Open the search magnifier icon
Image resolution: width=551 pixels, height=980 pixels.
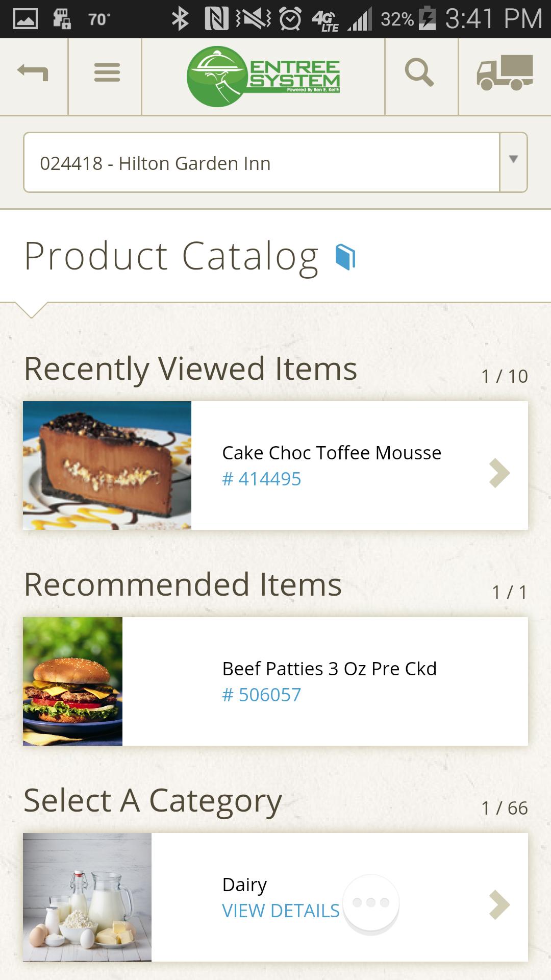(x=419, y=72)
